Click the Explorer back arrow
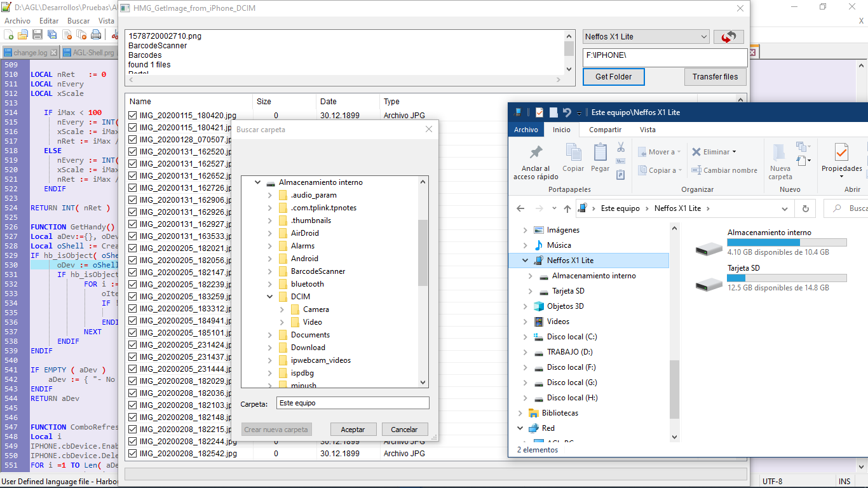This screenshot has width=868, height=488. click(520, 208)
